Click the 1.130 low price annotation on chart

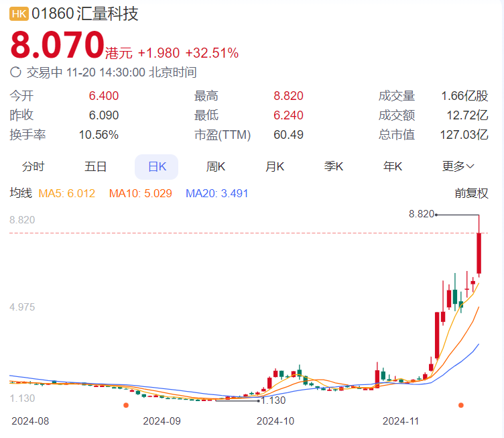(273, 400)
